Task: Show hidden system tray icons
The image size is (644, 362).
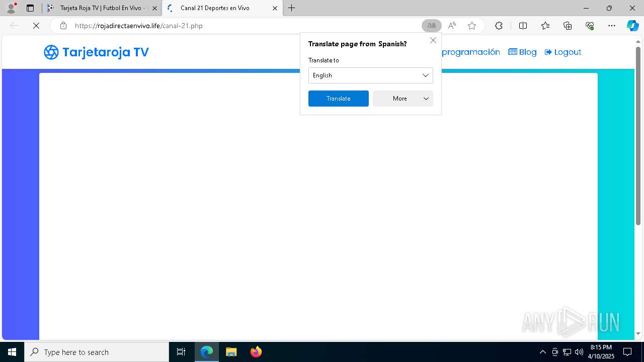Action: click(542, 352)
